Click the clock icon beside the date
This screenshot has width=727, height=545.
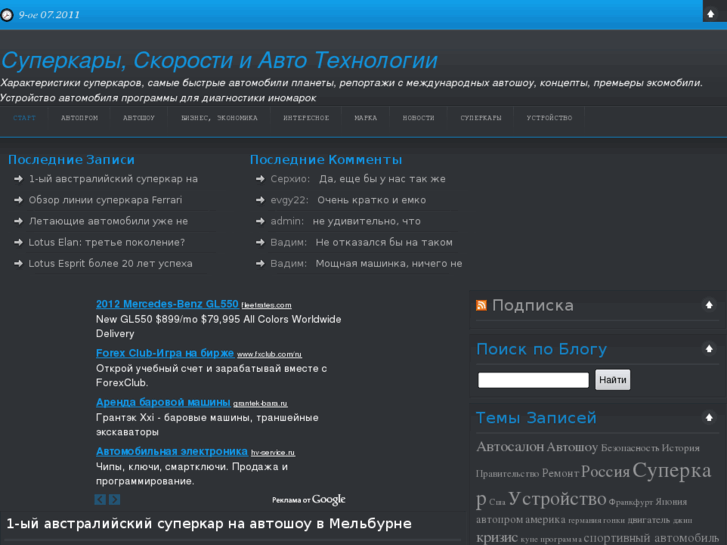click(x=6, y=15)
